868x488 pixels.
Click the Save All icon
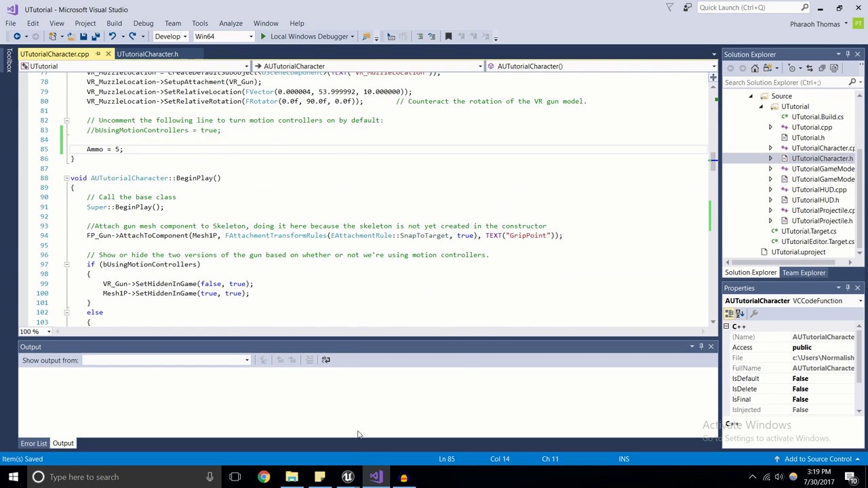pyautogui.click(x=96, y=37)
